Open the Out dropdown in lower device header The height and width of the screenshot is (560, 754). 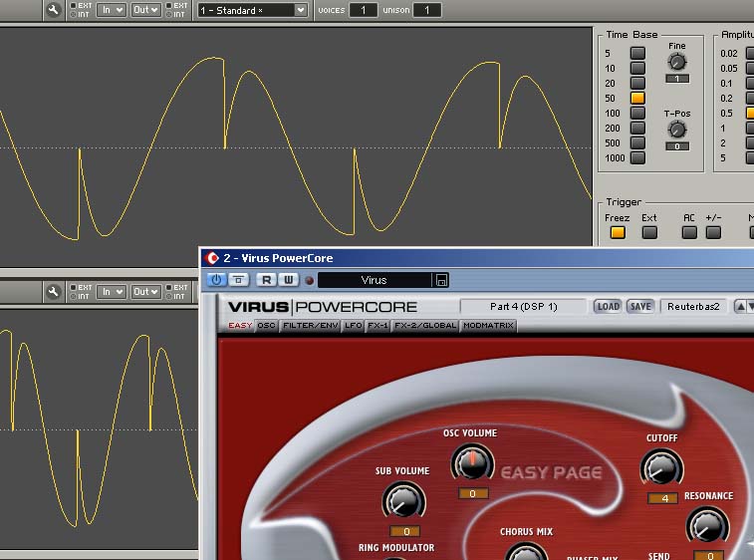tap(145, 292)
